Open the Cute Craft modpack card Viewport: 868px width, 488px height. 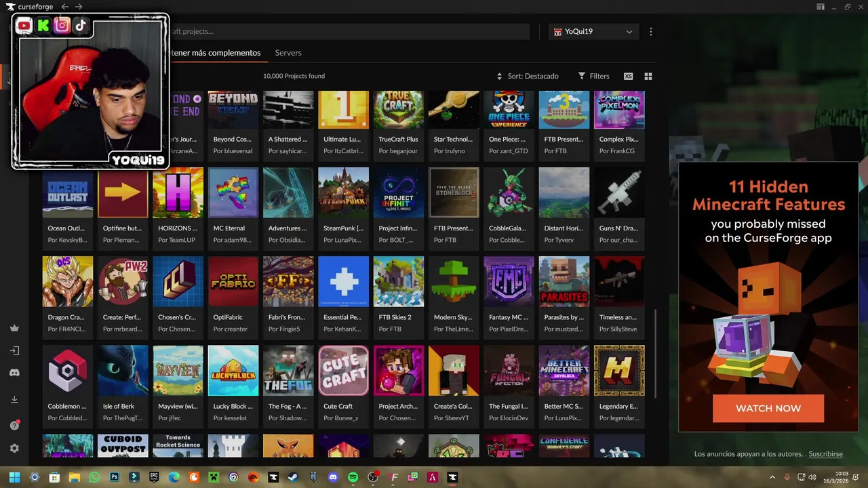coord(344,386)
